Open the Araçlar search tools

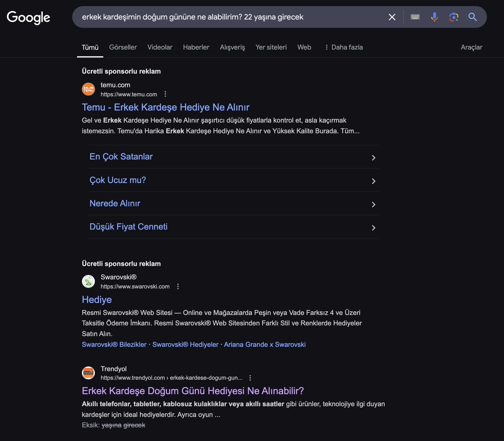coord(472,47)
